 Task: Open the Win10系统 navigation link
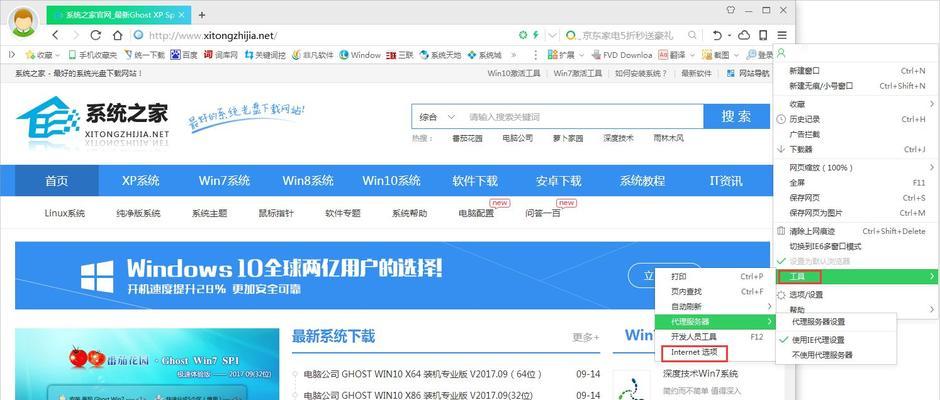pos(391,181)
